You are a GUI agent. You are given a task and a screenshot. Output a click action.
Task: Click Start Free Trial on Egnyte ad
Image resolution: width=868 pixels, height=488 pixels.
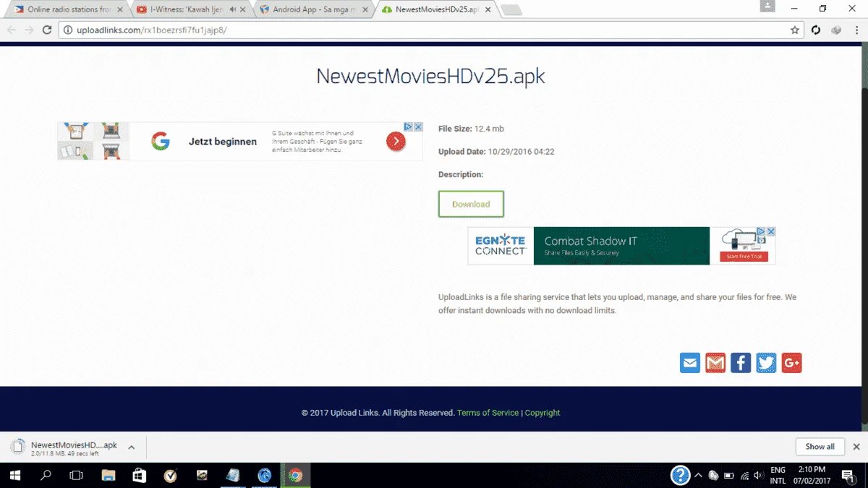pos(742,257)
